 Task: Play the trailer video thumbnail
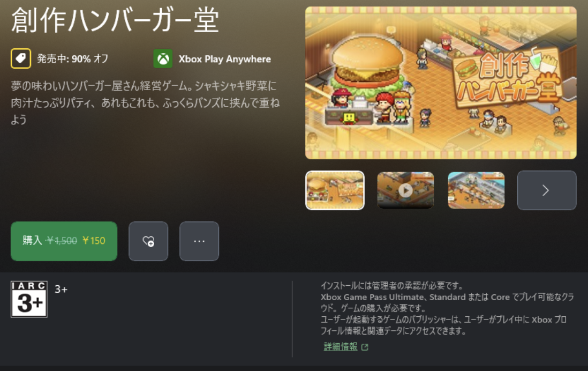[405, 190]
